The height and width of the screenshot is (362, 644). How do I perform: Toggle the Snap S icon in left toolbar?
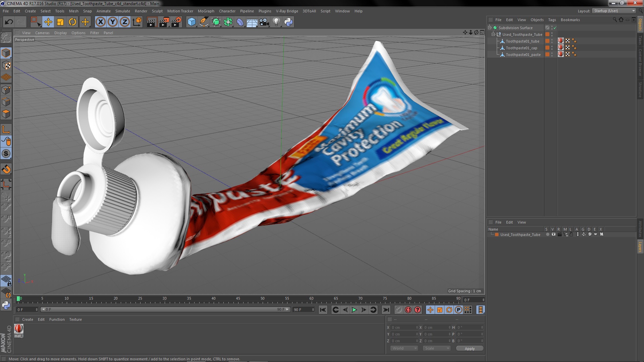pyautogui.click(x=6, y=154)
